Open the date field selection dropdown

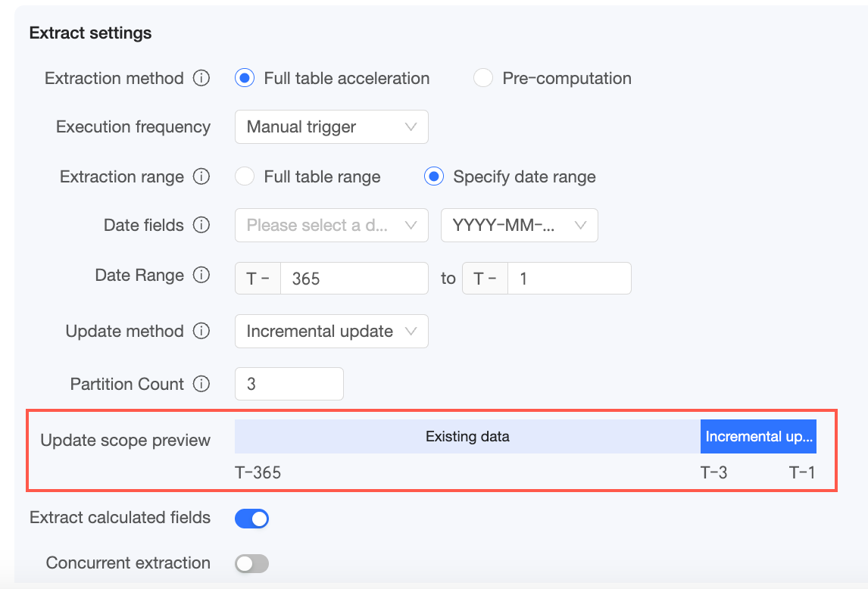[332, 226]
